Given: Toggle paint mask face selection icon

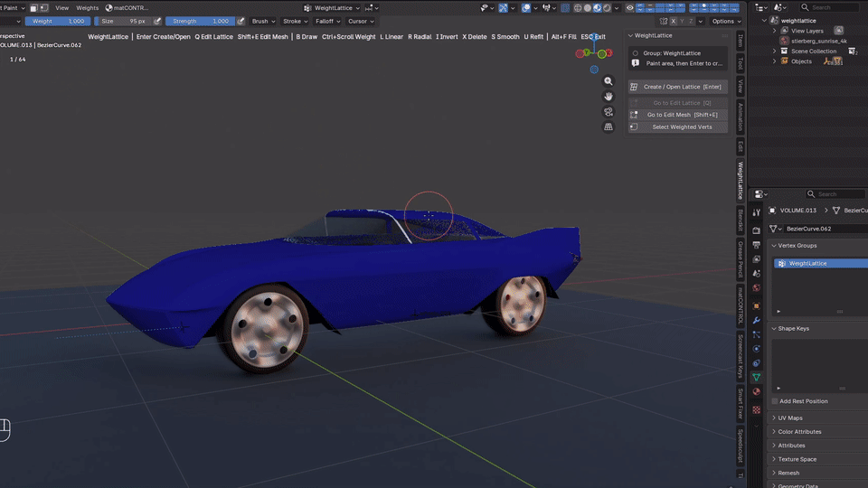Looking at the screenshot, I should pyautogui.click(x=34, y=8).
